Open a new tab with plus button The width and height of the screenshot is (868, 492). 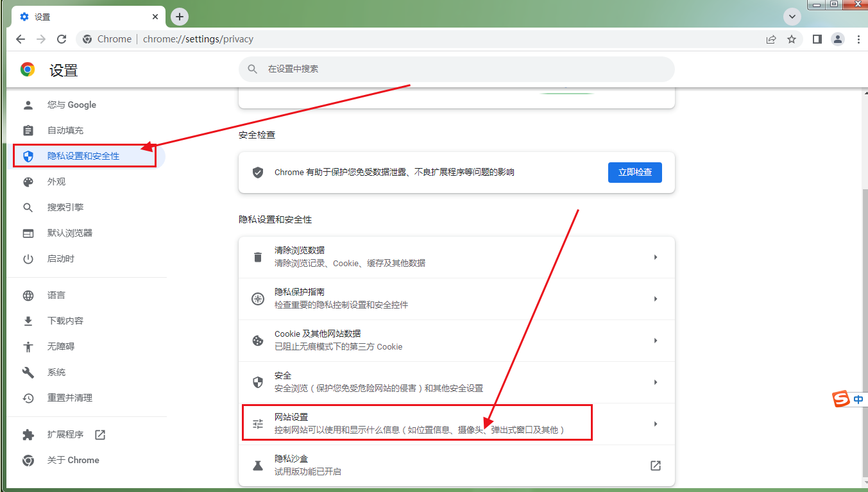[x=180, y=17]
